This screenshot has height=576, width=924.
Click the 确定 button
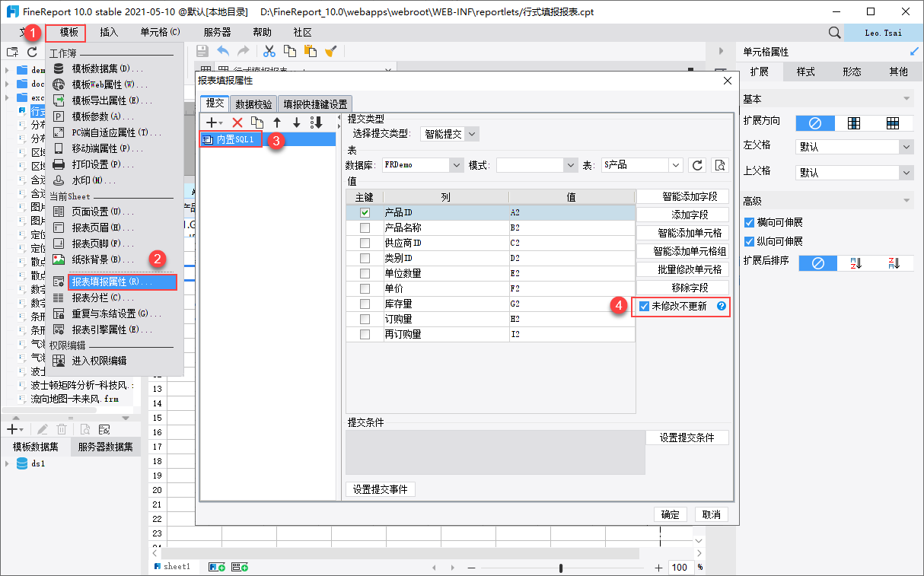[671, 514]
